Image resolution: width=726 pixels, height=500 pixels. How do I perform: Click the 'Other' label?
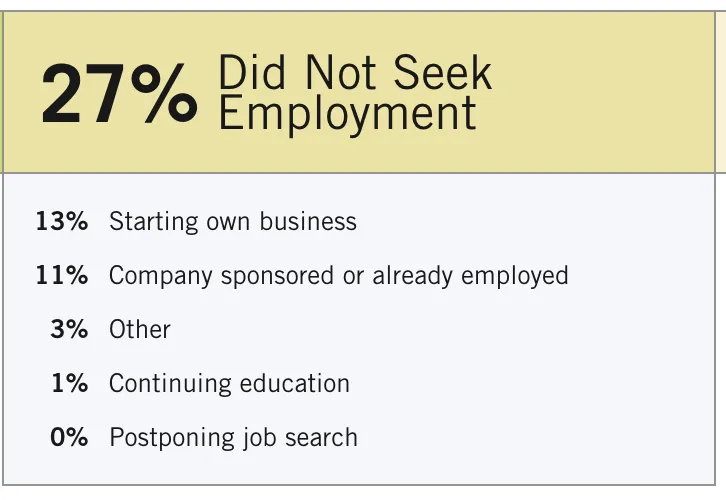(x=140, y=329)
